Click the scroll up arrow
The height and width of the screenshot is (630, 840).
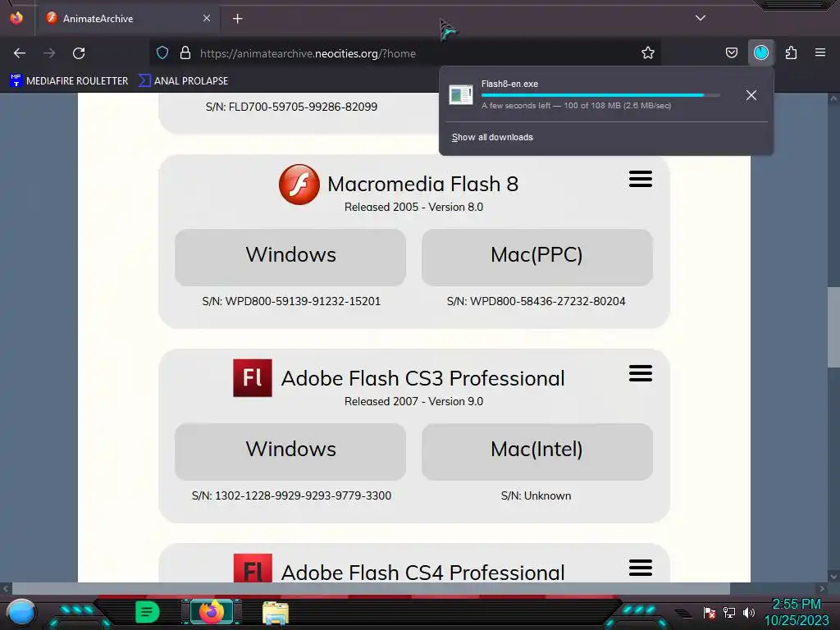click(833, 98)
